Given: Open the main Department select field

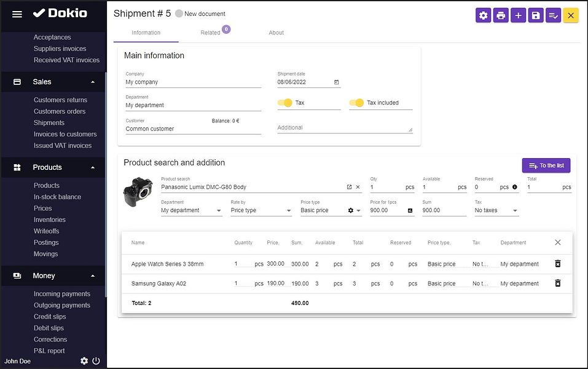Looking at the screenshot, I should pos(193,106).
